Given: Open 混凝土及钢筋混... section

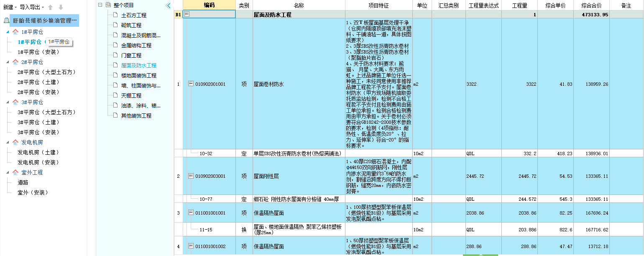Looking at the screenshot, I should coord(141,35).
